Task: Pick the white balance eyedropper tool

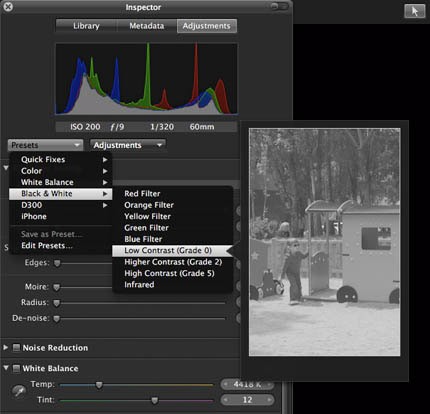Action: point(19,391)
